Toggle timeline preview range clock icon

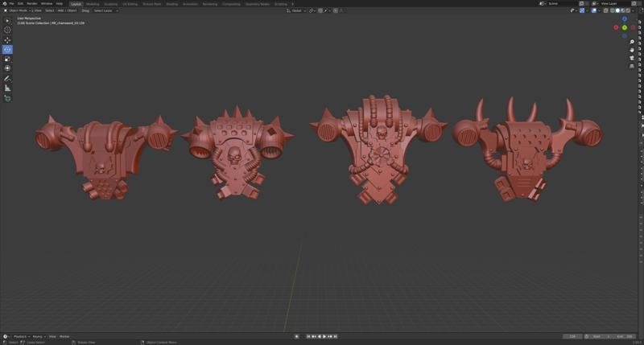click(x=587, y=336)
